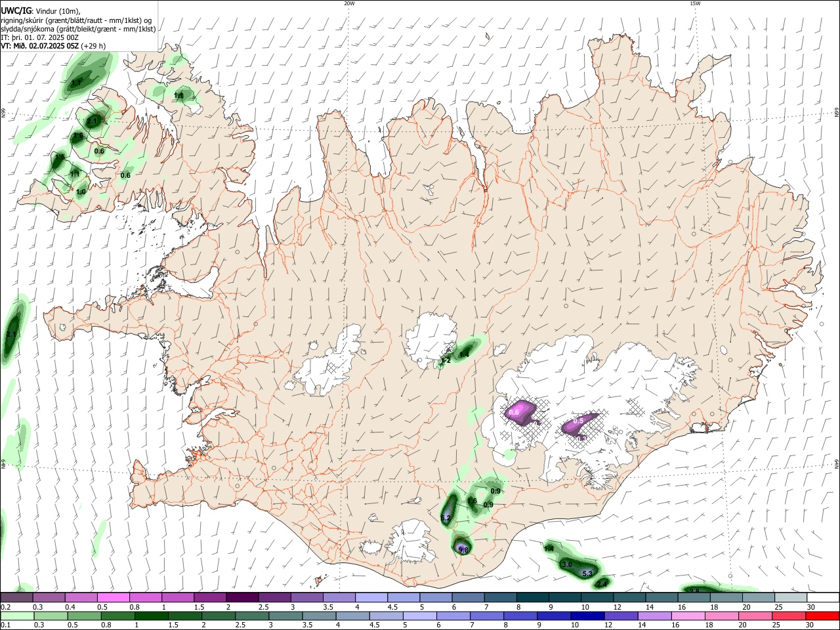Click the "15W" longitude label

695,3
